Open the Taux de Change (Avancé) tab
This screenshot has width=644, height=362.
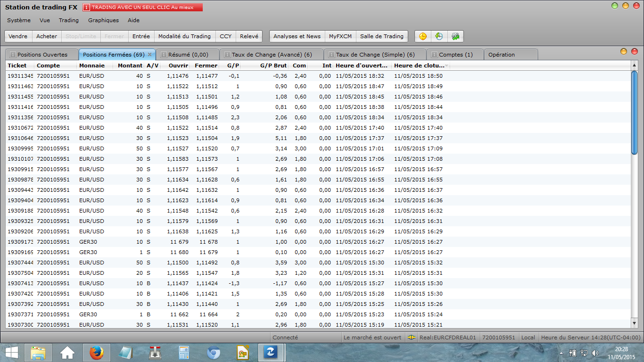(272, 55)
